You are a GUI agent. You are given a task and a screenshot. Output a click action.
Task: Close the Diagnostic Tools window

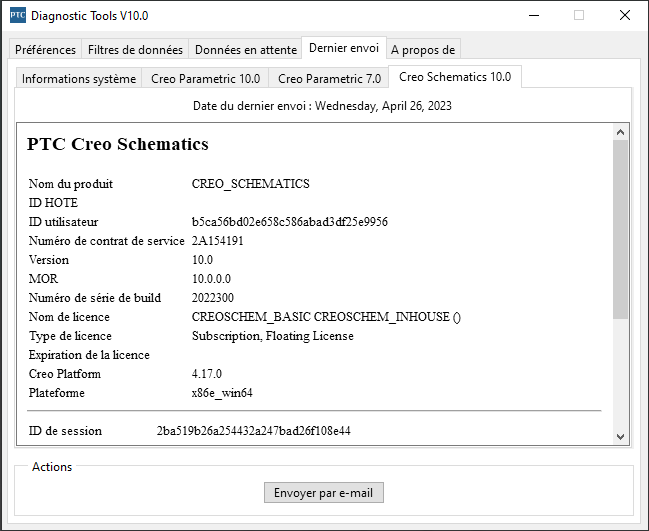click(x=625, y=16)
